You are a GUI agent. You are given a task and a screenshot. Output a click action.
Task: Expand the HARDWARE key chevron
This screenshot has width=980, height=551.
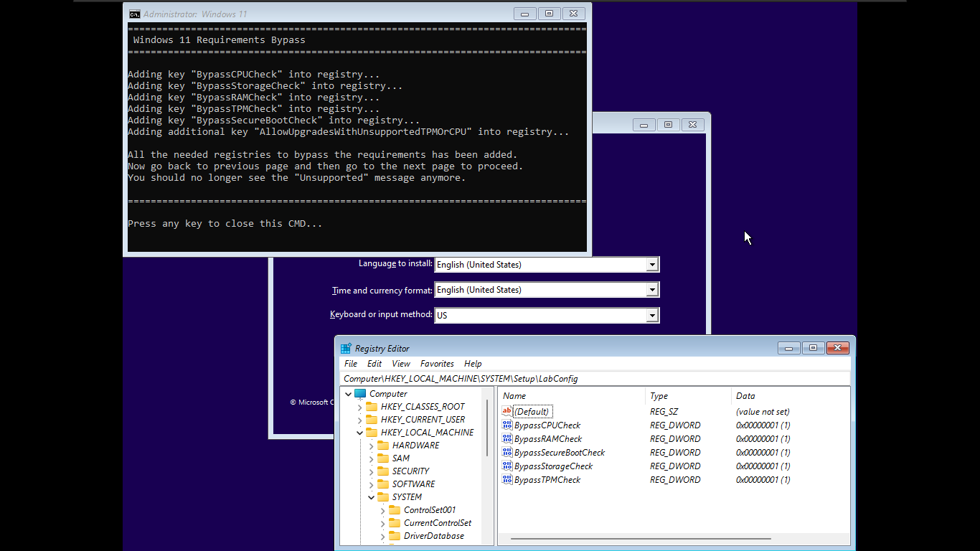click(372, 446)
